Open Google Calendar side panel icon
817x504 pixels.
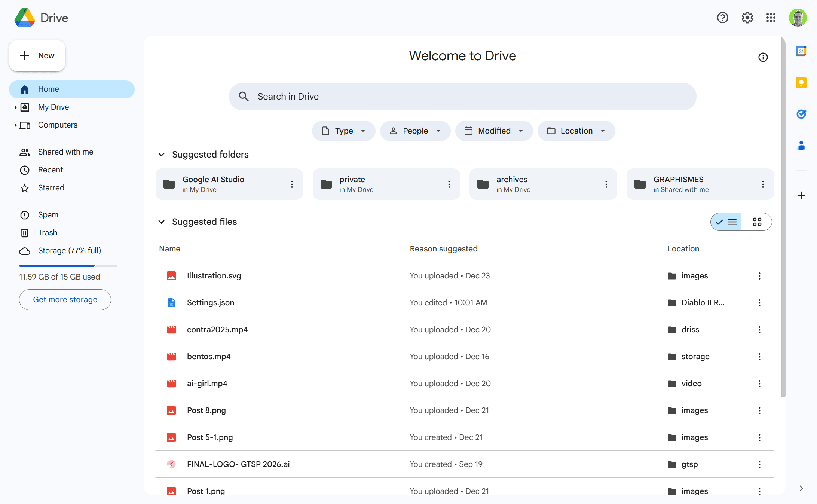click(801, 51)
